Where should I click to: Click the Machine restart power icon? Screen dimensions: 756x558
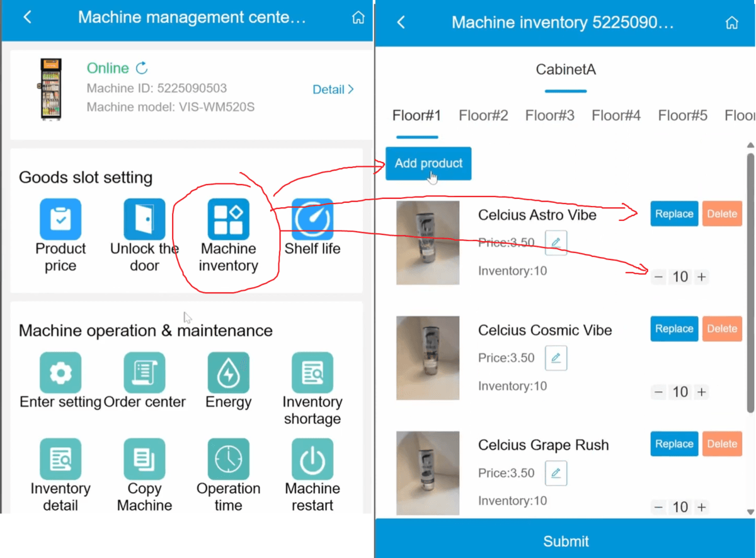coord(312,459)
